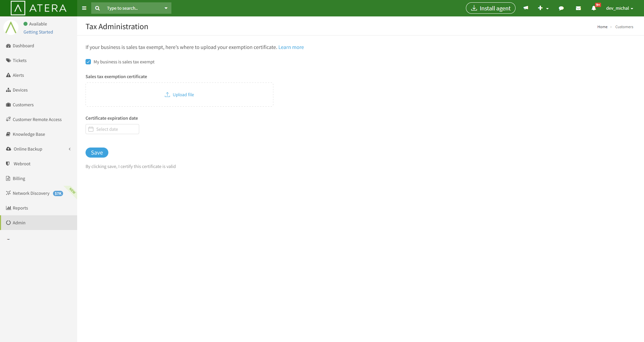Click the Knowledge Base book icon
The width and height of the screenshot is (644, 342).
click(x=8, y=134)
